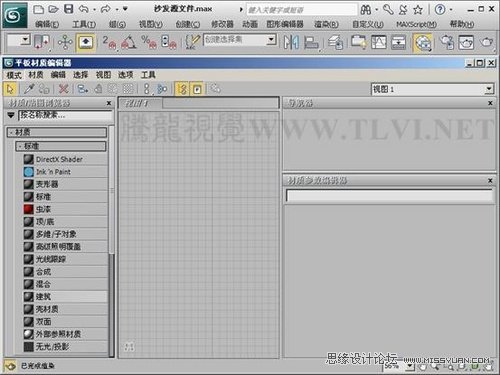The width and height of the screenshot is (500, 375).
Task: Redo the action in the quick access toolbar
Action: pyautogui.click(x=106, y=9)
